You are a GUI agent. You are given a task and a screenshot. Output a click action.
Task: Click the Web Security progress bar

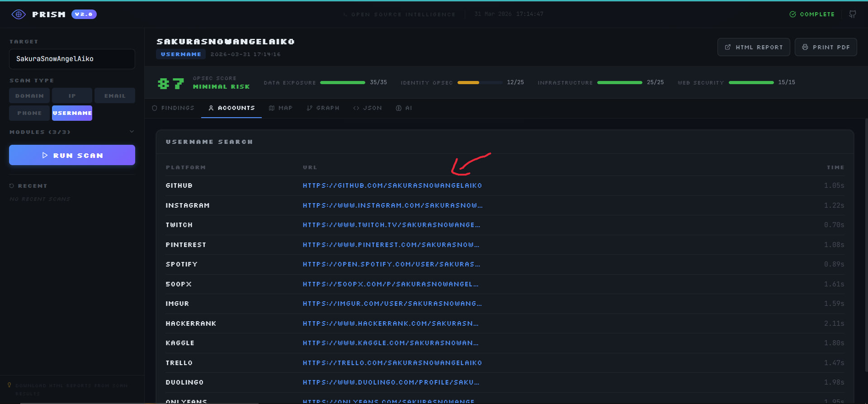click(751, 82)
